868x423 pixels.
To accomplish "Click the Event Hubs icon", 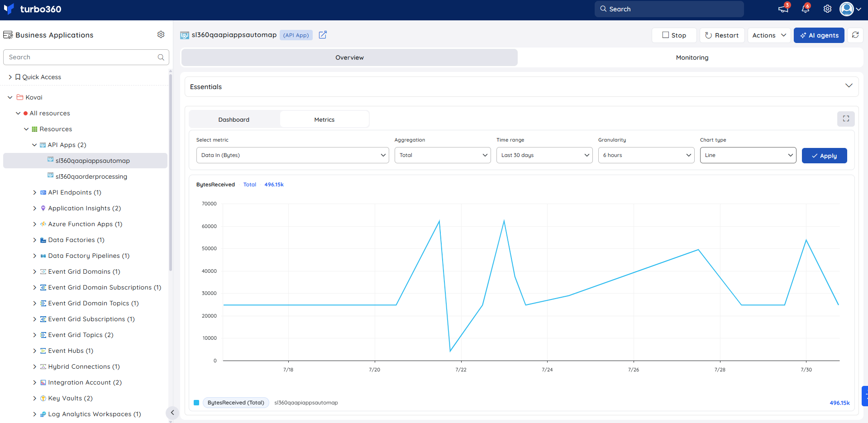I will click(x=43, y=351).
